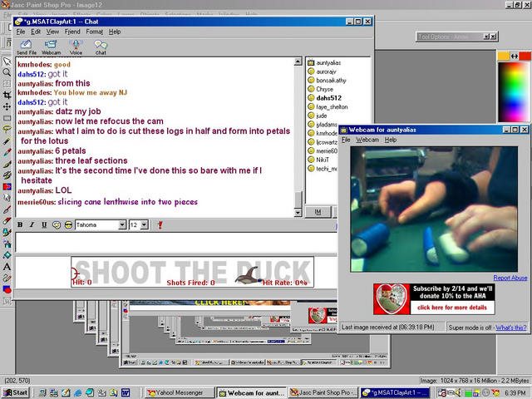532x399 pixels.
Task: Click the red background color swatch
Action: (525, 56)
